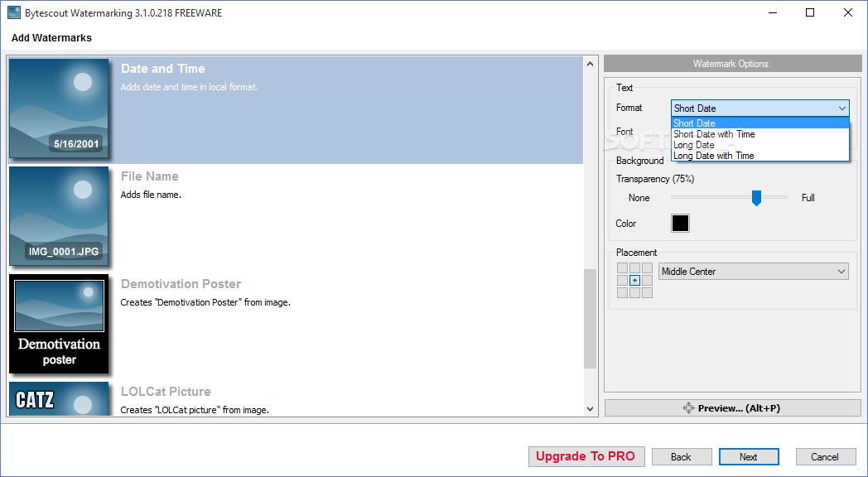
Task: Click the Demotivation Poster title text
Action: tap(181, 284)
